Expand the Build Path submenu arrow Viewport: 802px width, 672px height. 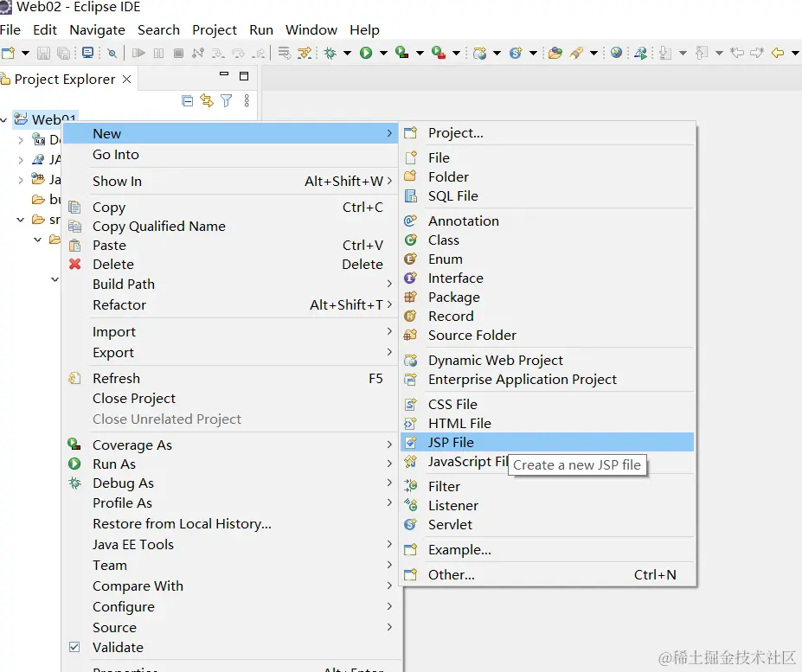click(389, 284)
